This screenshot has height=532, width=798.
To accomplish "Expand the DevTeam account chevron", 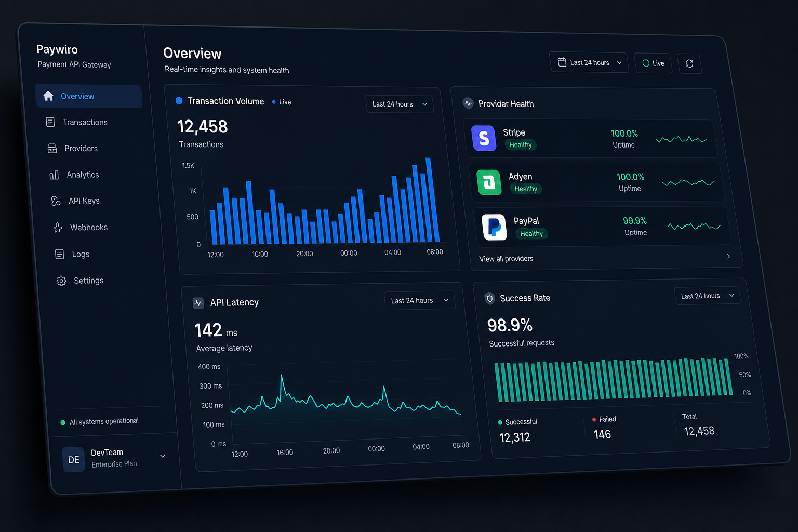I will coord(163,456).
